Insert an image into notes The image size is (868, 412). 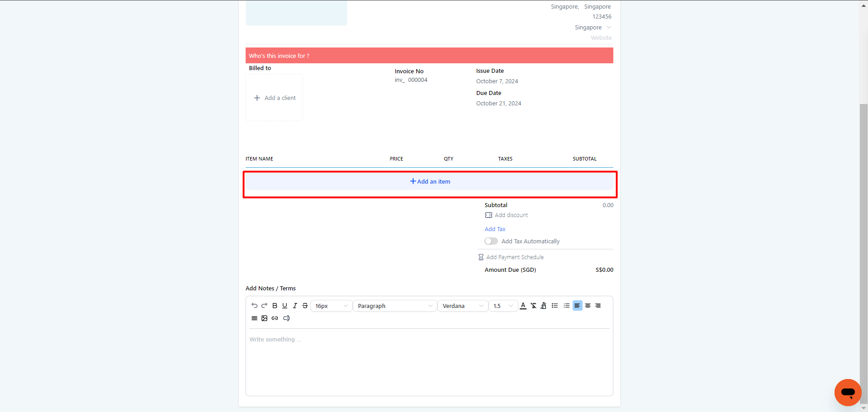pos(265,318)
